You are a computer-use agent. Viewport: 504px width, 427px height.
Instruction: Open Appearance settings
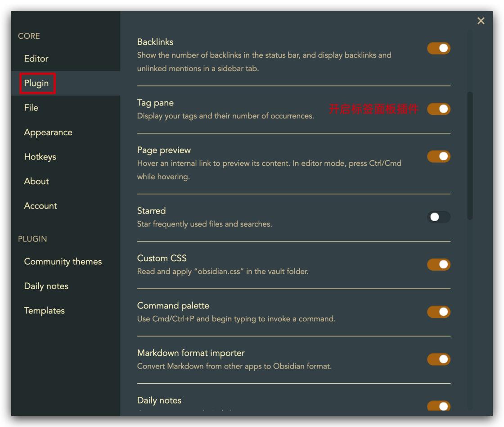(66, 132)
